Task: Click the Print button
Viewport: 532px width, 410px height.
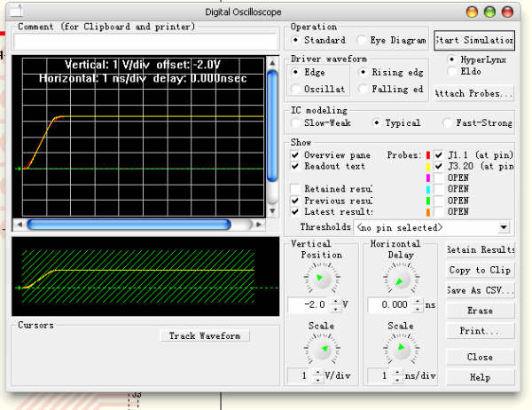Action: point(481,330)
